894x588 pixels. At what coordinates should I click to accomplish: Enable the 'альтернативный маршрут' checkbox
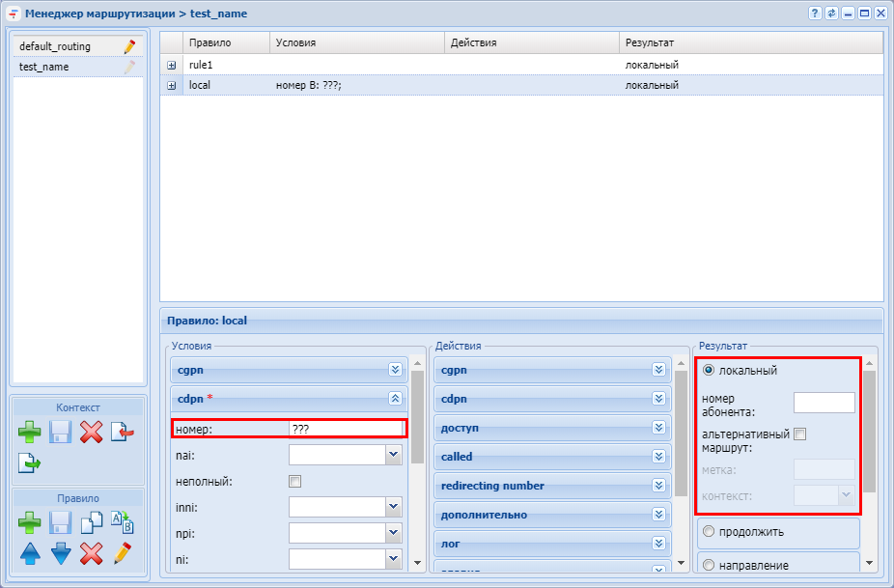click(799, 434)
